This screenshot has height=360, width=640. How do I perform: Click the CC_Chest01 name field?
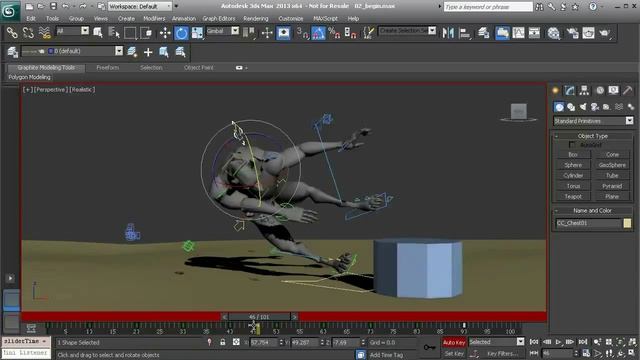588,223
